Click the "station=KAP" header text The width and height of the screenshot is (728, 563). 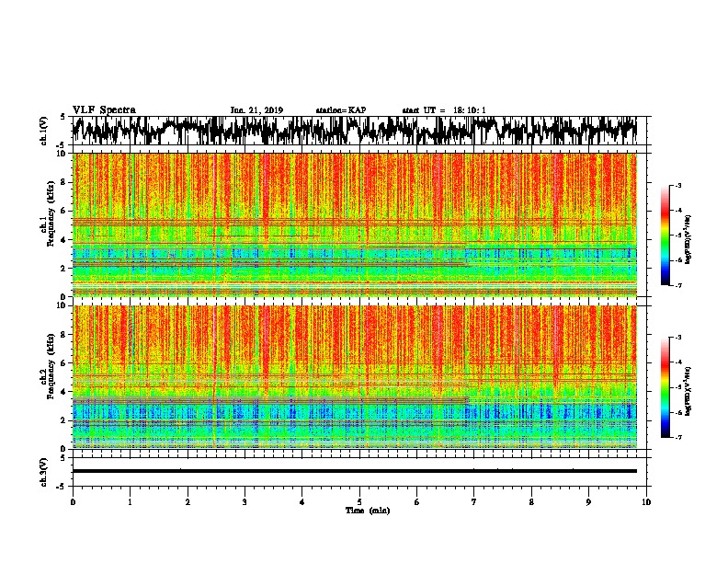[341, 110]
